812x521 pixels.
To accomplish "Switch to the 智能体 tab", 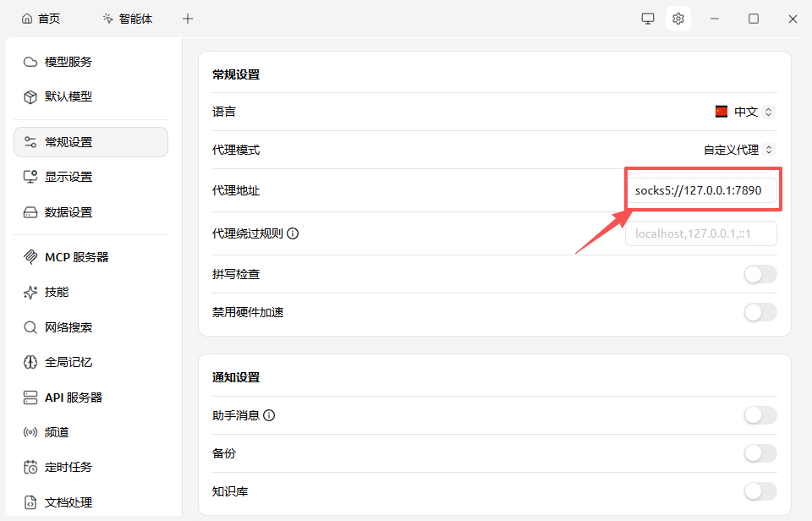I will (128, 19).
